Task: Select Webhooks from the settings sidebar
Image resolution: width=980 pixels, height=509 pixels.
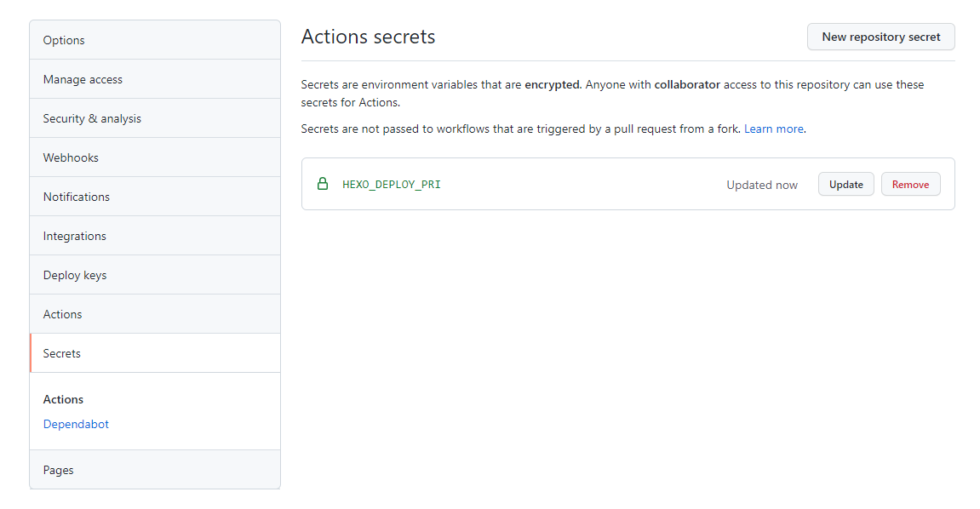Action: pyautogui.click(x=71, y=157)
